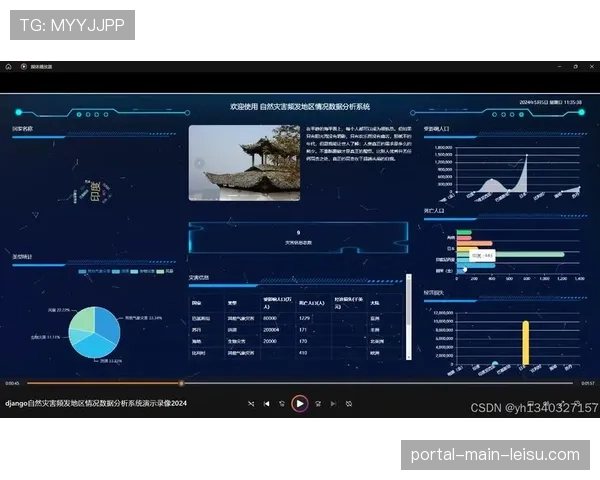Click the disaster info table scrollbar

click(407, 300)
